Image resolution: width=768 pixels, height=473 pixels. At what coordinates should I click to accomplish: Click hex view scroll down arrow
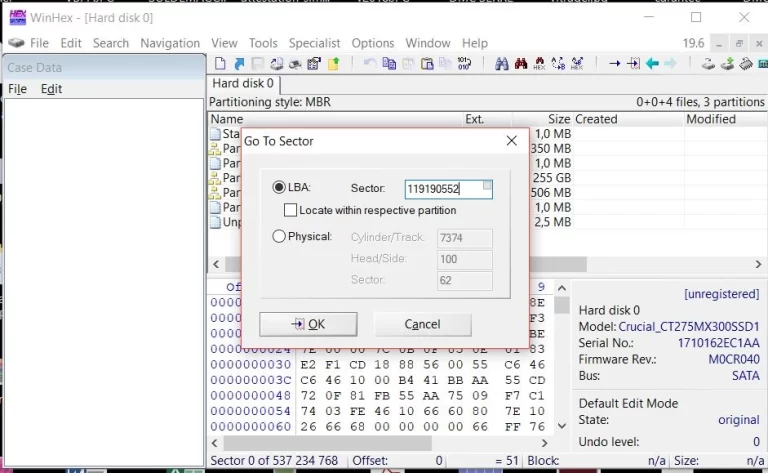pyautogui.click(x=562, y=426)
